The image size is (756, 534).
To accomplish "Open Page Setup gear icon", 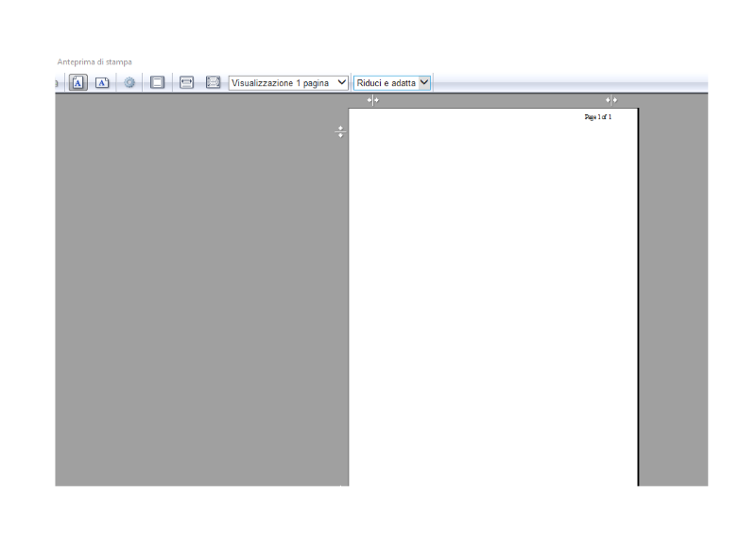I will click(129, 82).
